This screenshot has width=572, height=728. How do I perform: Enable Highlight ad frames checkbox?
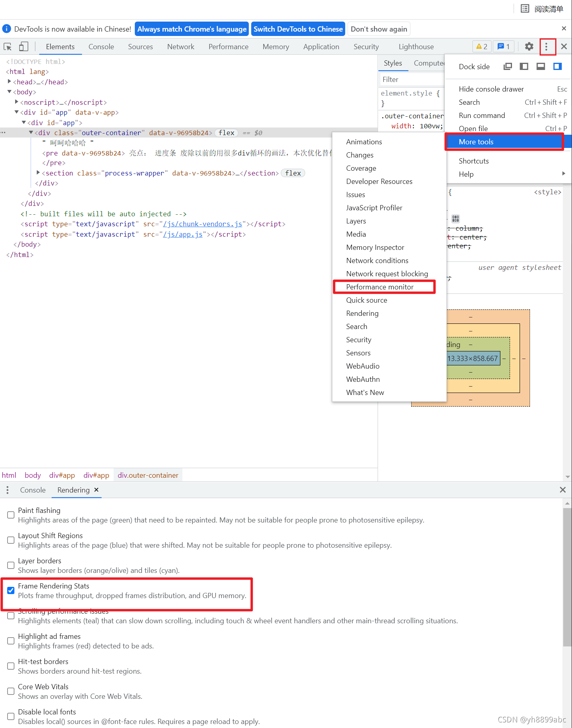pos(11,641)
